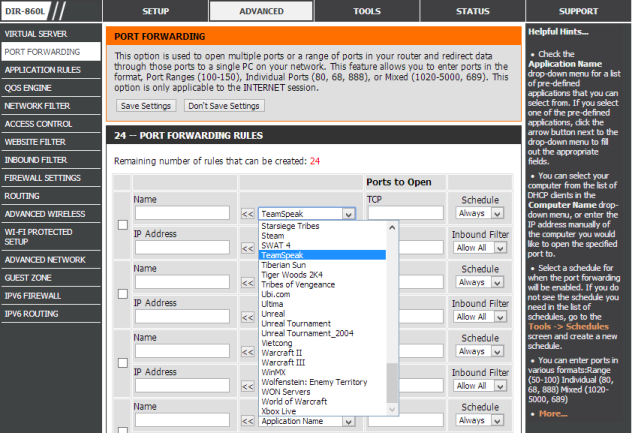Screen dimensions: 632x433
Task: Select highlighted TeamSpeak list entry
Action: [x=322, y=255]
